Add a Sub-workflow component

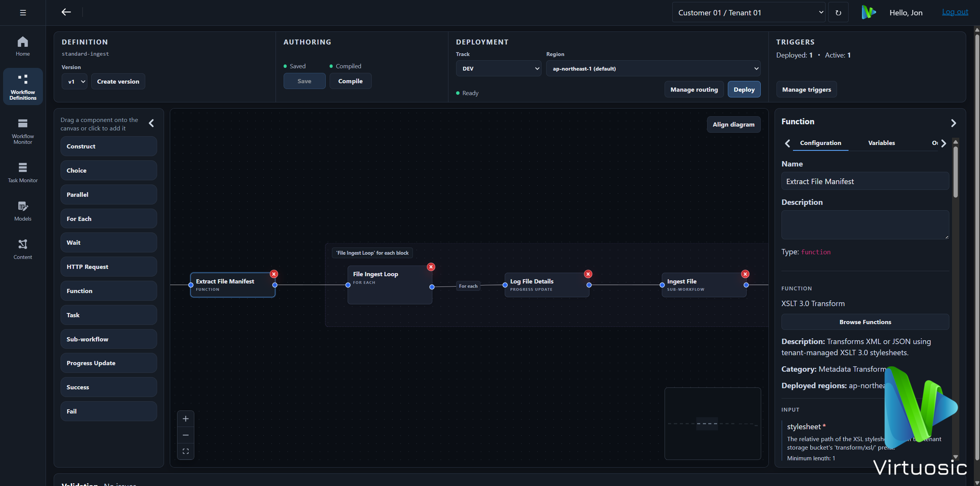coord(108,339)
